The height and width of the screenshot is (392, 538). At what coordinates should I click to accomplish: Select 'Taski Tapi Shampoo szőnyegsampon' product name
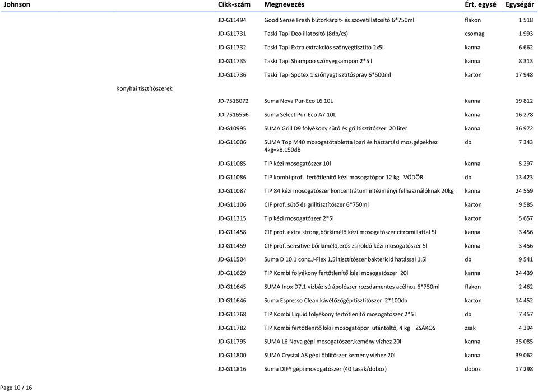pos(311,61)
